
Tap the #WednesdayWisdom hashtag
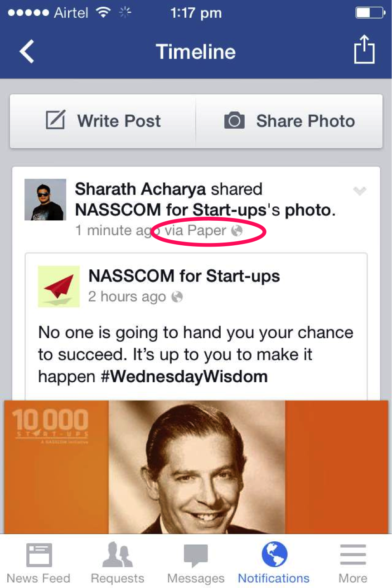pyautogui.click(x=189, y=376)
